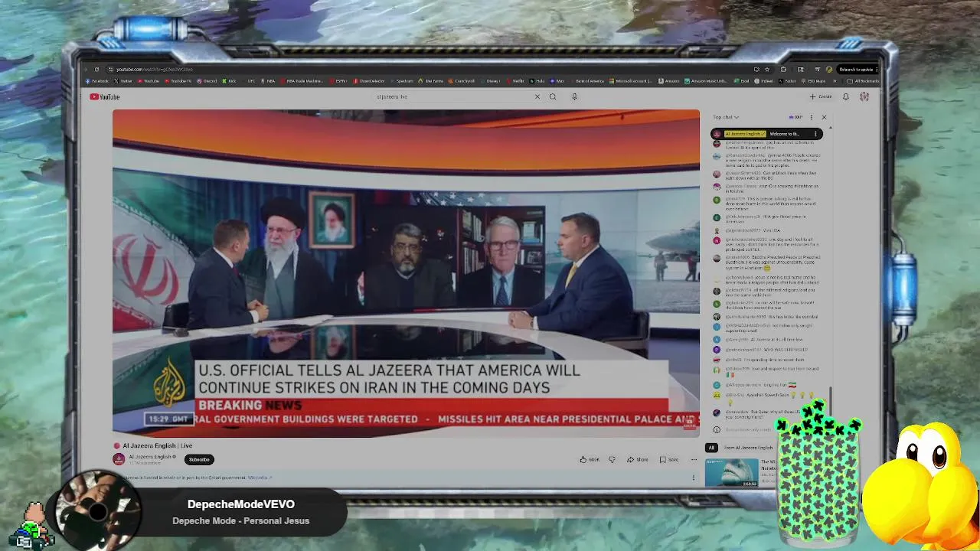Select the From Al Jazeera English chip
The width and height of the screenshot is (980, 551).
[749, 448]
